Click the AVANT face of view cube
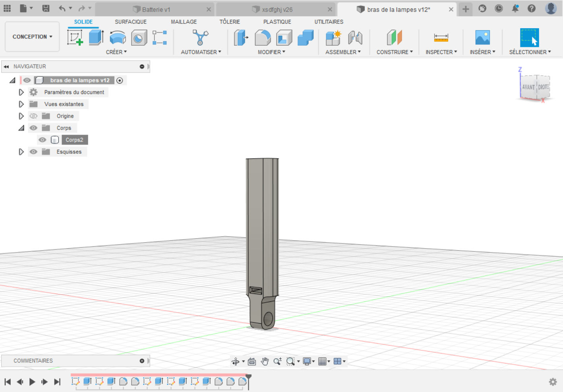The height and width of the screenshot is (392, 563). tap(528, 87)
